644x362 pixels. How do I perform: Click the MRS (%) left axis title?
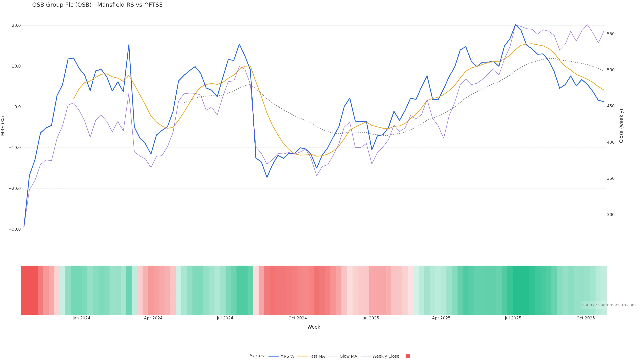pos(3,126)
